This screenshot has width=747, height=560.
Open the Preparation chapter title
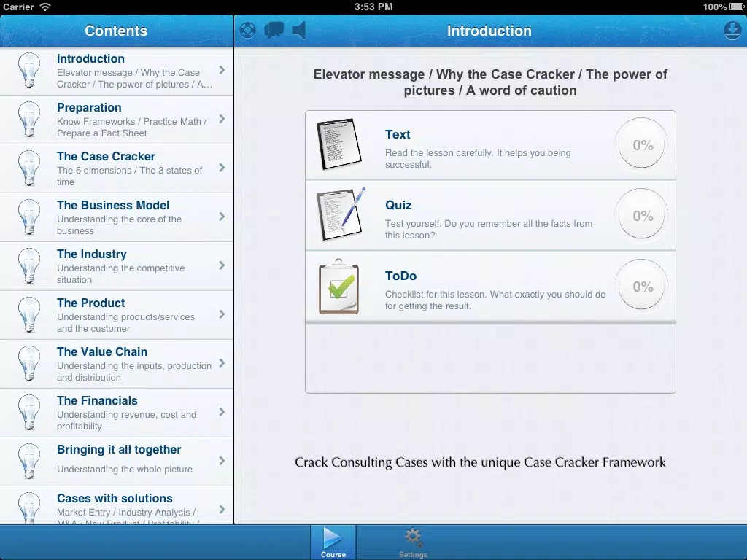89,108
